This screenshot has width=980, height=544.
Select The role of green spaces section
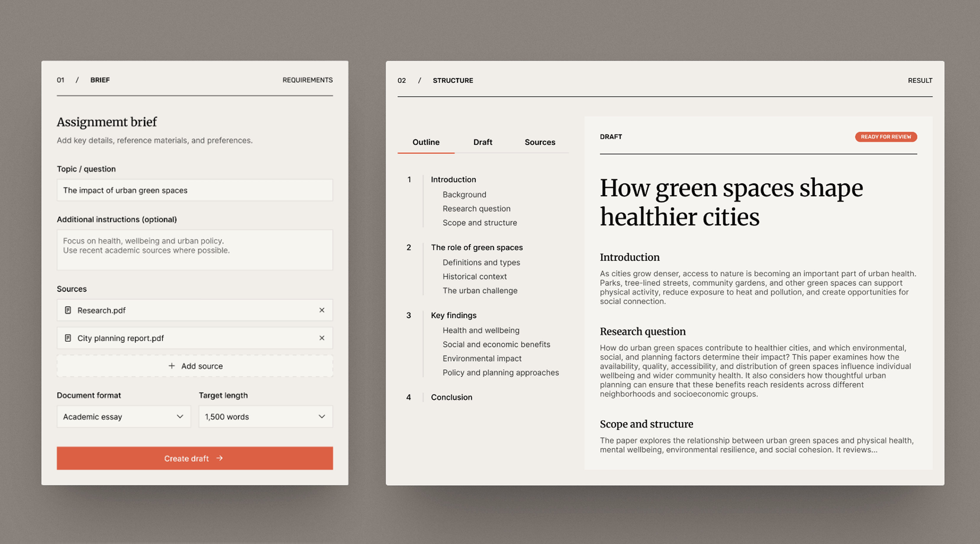(x=477, y=247)
